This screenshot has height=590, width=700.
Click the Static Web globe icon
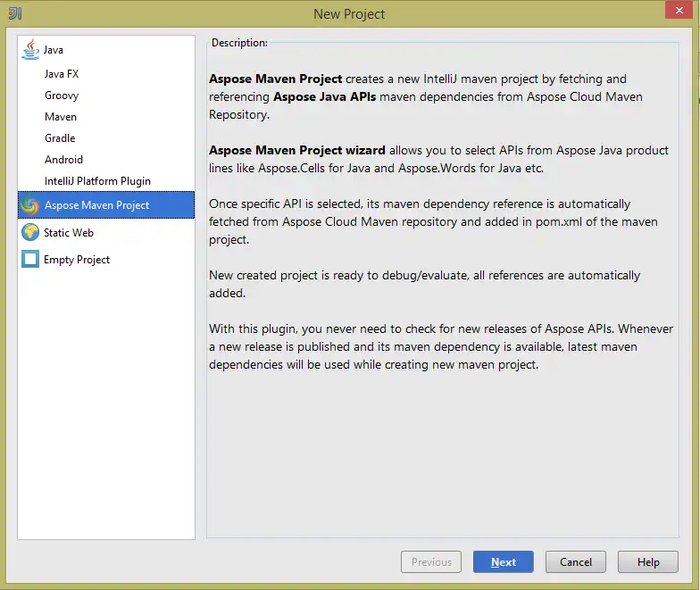[30, 232]
